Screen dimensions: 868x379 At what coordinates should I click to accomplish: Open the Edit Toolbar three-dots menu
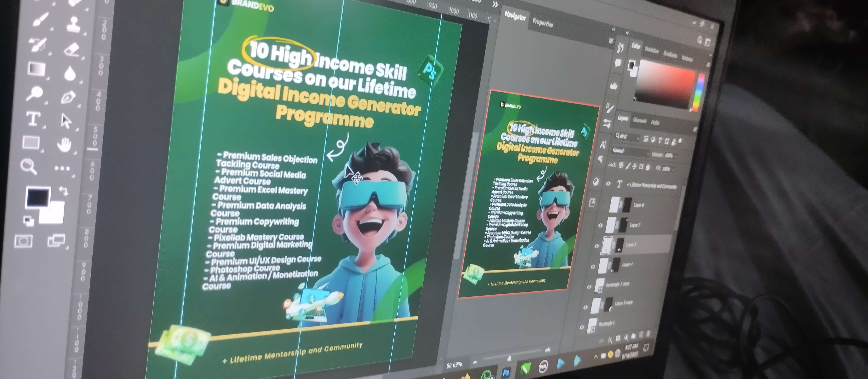point(62,168)
